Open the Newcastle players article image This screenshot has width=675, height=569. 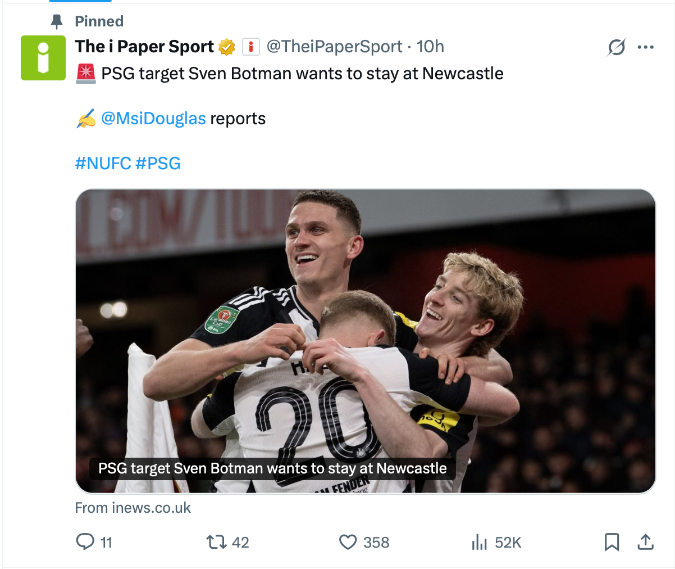tap(365, 330)
